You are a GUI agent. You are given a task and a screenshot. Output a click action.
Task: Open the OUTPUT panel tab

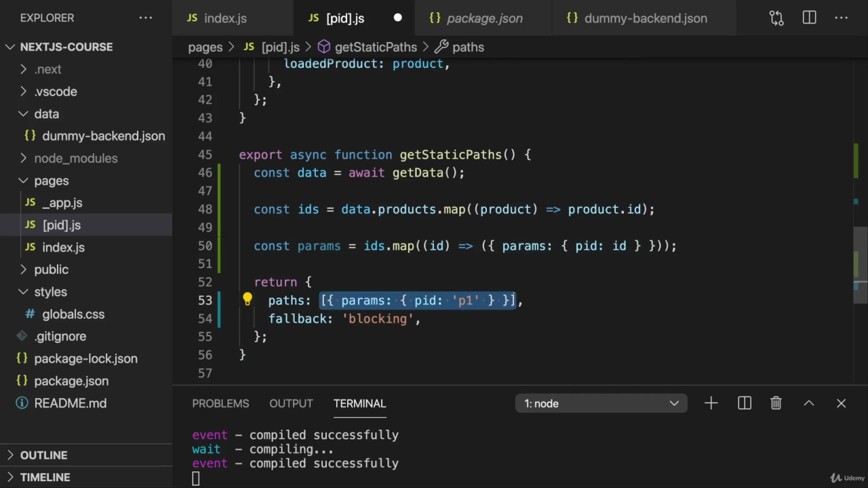click(291, 403)
